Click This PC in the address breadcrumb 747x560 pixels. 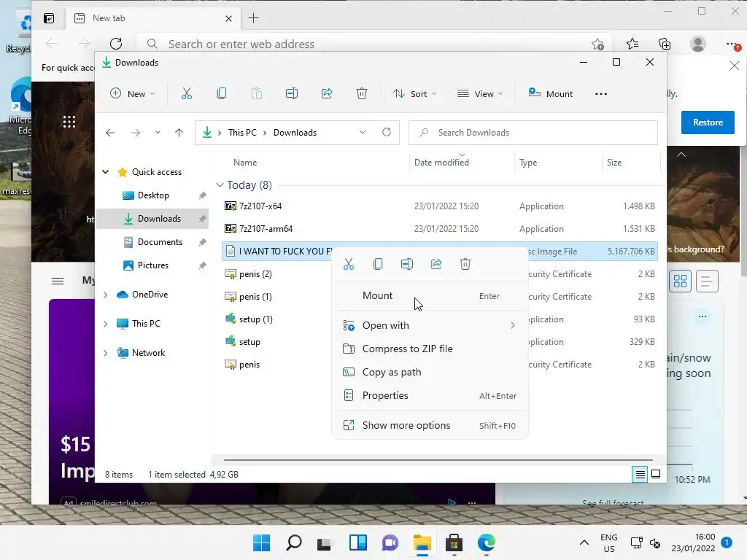[242, 133]
